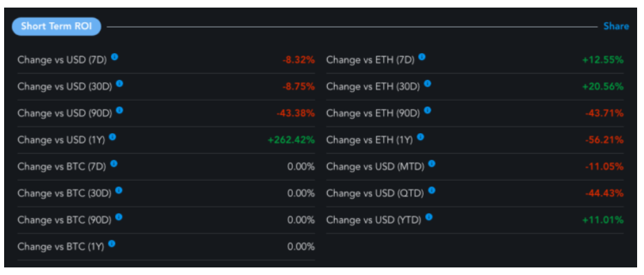Click the Share link
This screenshot has height=275, width=644.
616,26
